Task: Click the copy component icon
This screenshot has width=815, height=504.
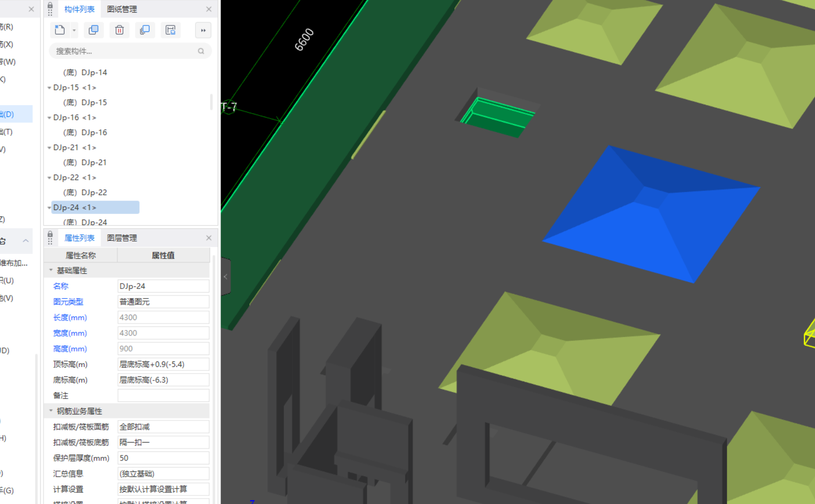Action: click(93, 30)
